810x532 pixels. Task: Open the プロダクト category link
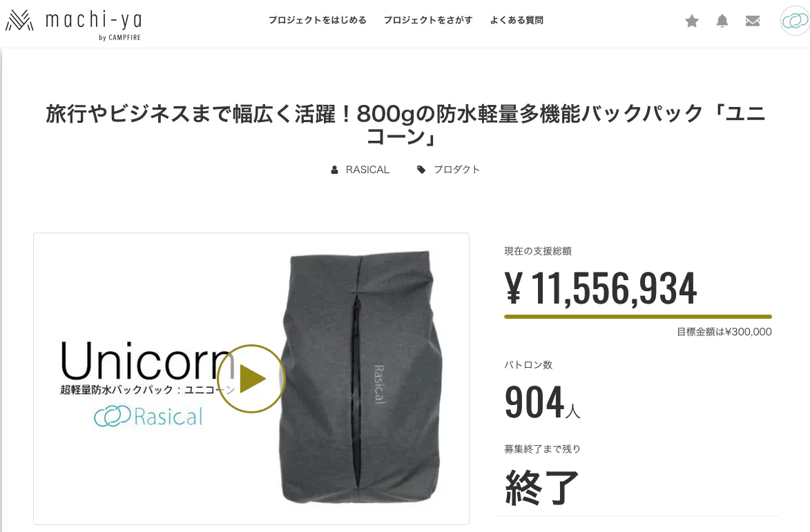(456, 170)
